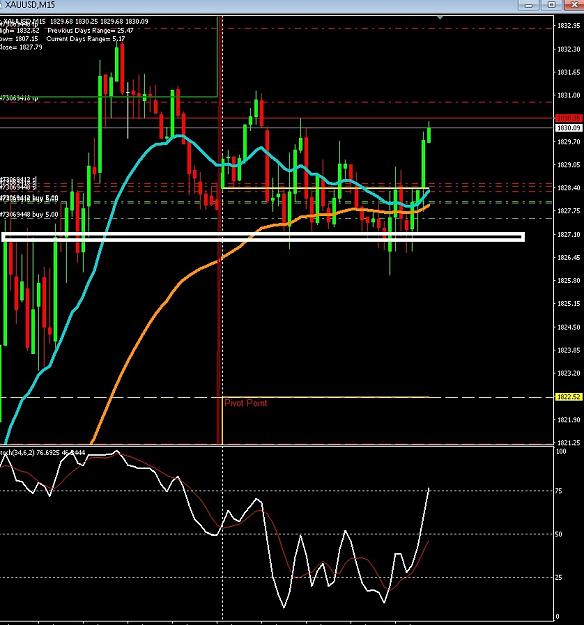Select the short white line at 1828.40

click(x=325, y=188)
